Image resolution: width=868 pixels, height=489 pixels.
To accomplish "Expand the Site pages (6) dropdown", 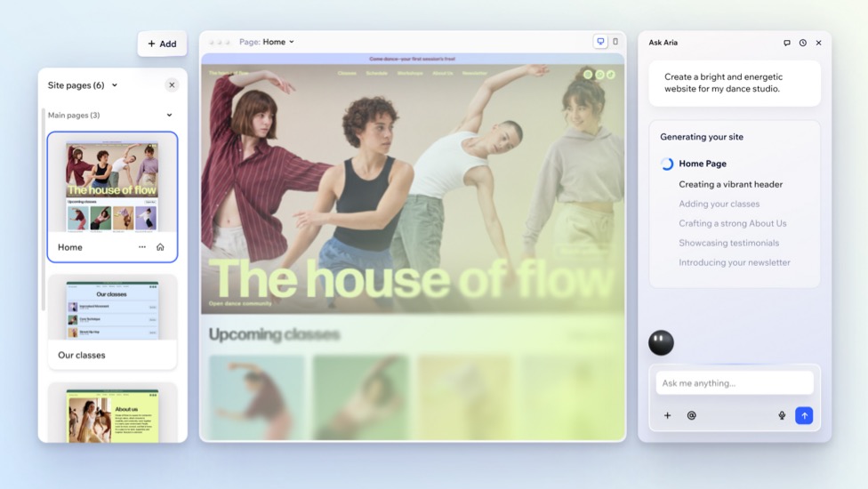I will 115,85.
